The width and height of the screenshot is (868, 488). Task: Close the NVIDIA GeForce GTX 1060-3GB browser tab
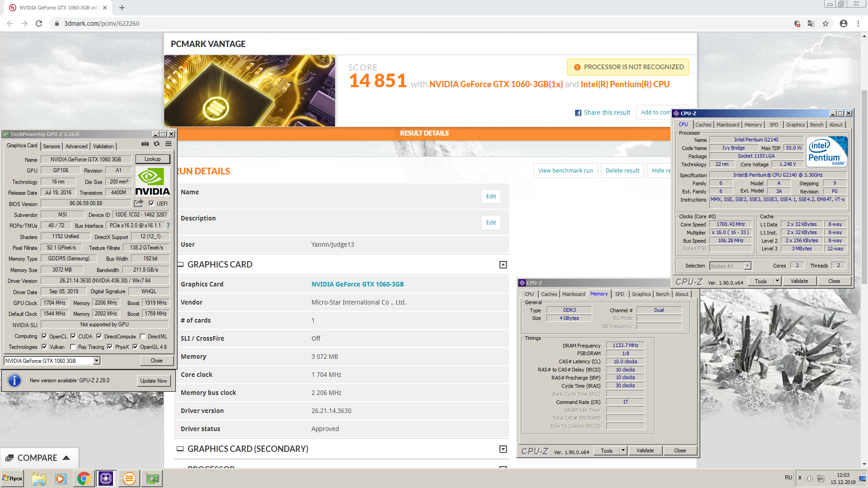[105, 8]
